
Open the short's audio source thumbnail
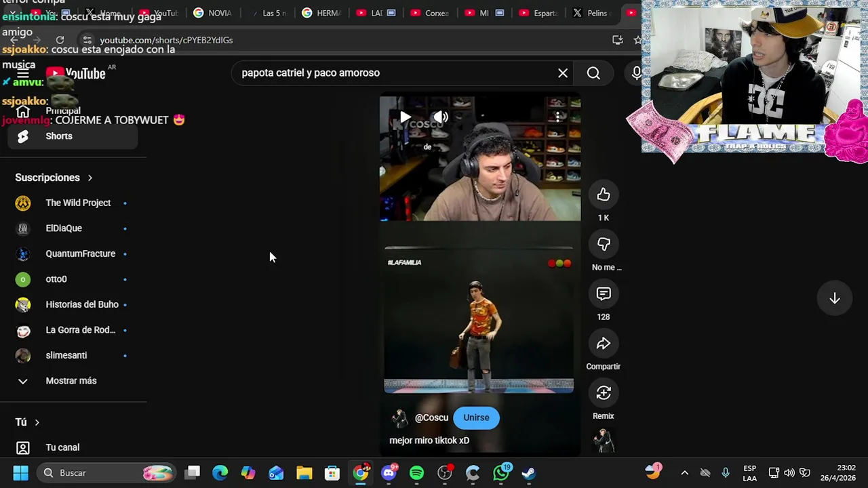tap(604, 441)
